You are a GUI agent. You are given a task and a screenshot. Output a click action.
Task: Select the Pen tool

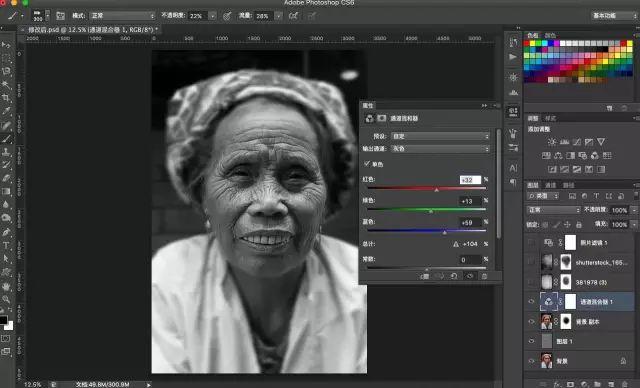point(6,232)
